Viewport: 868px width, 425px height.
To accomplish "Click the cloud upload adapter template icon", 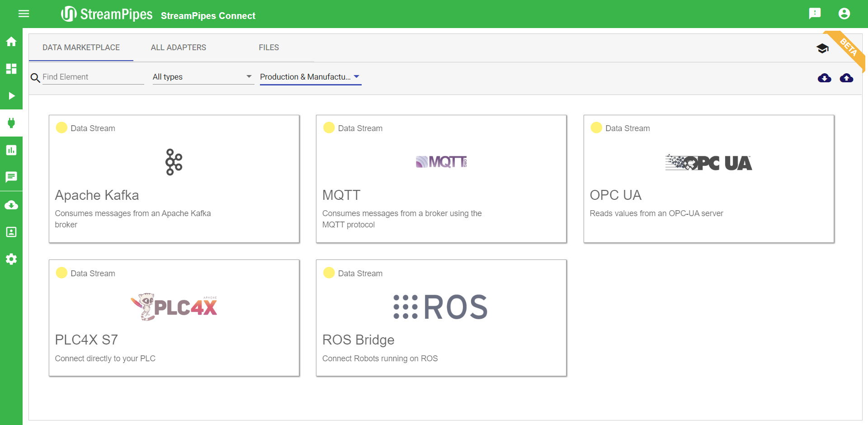I will pyautogui.click(x=846, y=78).
